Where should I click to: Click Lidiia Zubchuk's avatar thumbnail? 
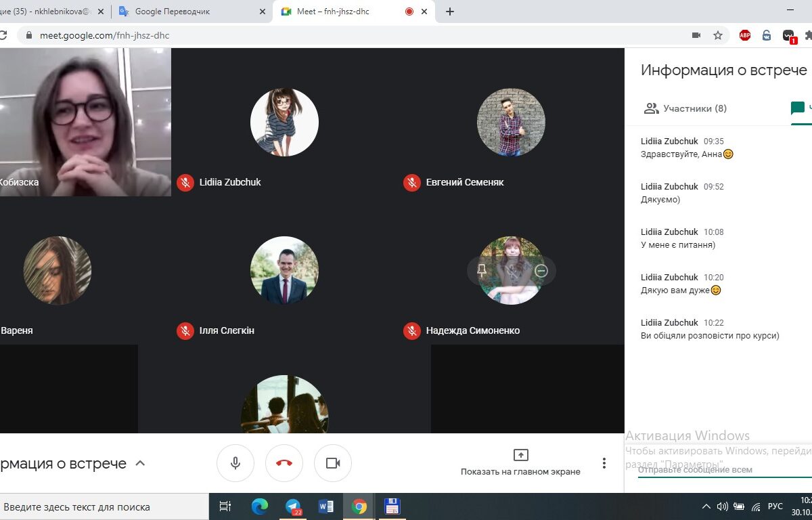[284, 122]
